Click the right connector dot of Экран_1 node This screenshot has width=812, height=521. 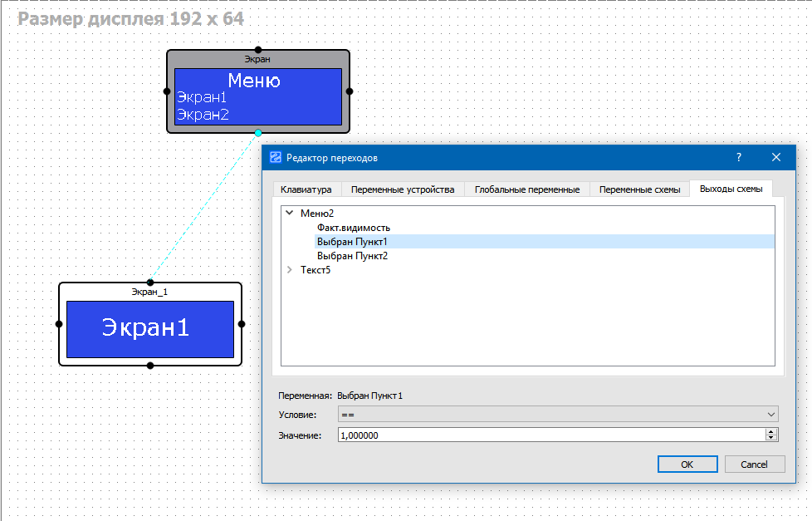(x=242, y=324)
